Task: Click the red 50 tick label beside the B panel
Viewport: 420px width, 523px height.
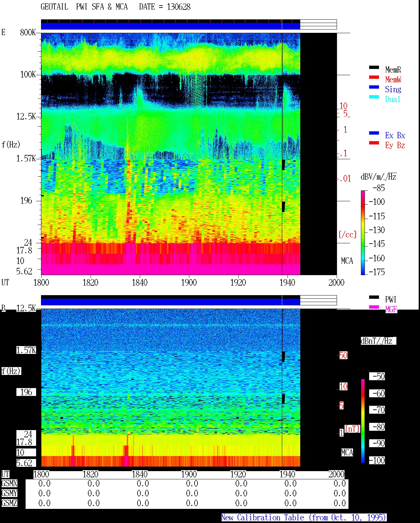Action: [x=343, y=355]
